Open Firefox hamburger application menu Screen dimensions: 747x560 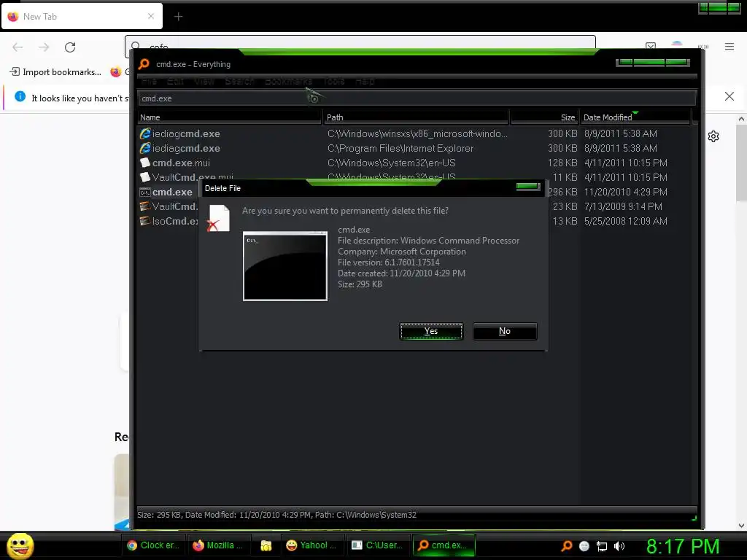(729, 46)
